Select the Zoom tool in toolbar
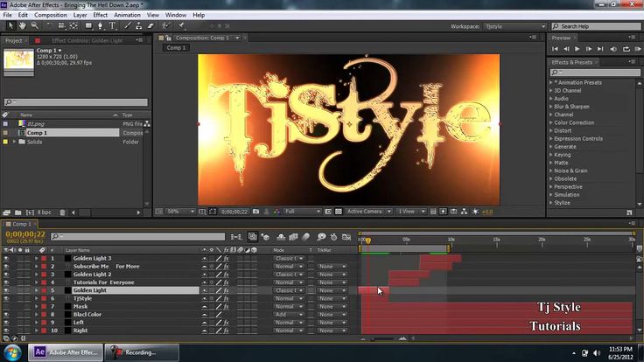Screen dimensions: 644x362 click(x=35, y=26)
